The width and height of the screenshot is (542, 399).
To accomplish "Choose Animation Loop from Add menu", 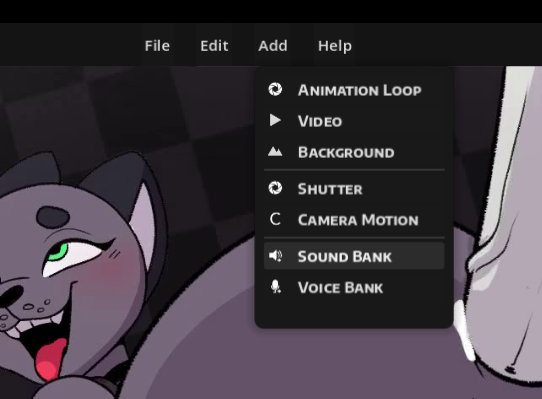I will tap(354, 90).
